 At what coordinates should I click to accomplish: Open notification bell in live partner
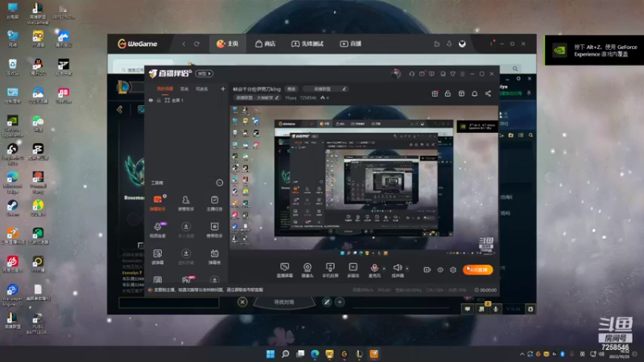[x=474, y=93]
